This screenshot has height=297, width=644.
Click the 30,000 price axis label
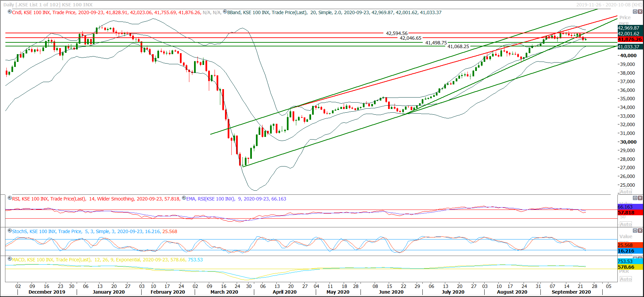[x=628, y=142]
